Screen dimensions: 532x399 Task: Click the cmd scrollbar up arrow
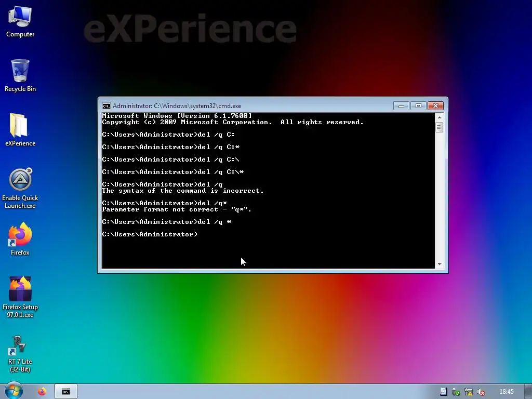[x=440, y=117]
